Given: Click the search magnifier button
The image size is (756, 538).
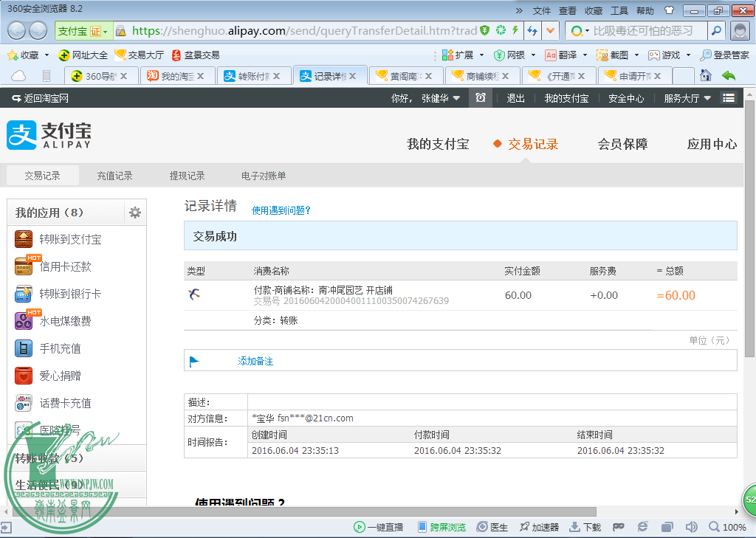Looking at the screenshot, I should click(716, 31).
